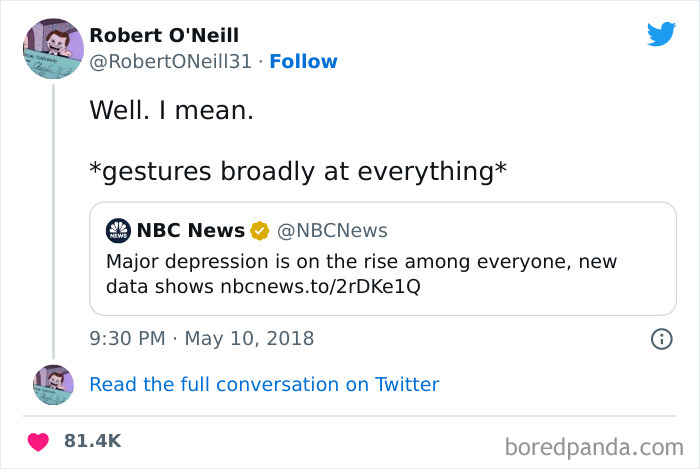This screenshot has height=469, width=700.
Task: Click the 9:30 PM timestamp
Action: click(127, 339)
